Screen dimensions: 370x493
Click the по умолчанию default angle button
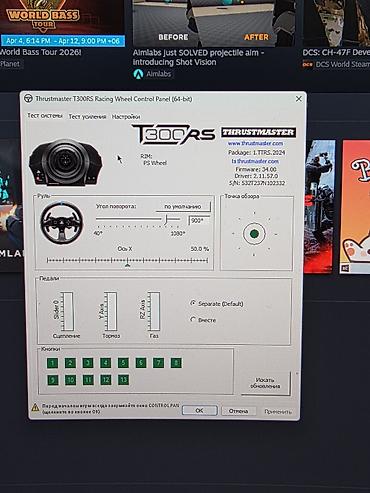pos(183,206)
